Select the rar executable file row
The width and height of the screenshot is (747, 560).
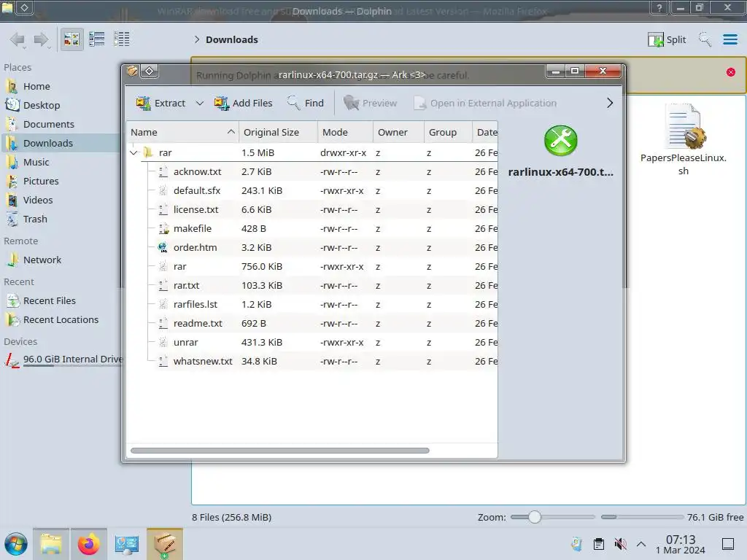(312, 267)
